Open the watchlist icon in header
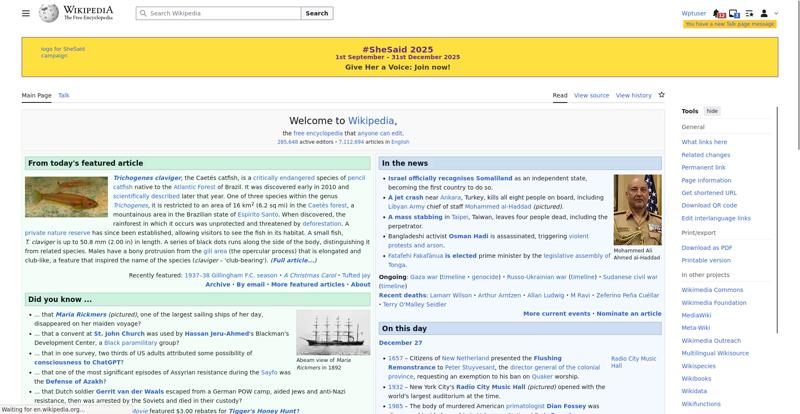 749,14
